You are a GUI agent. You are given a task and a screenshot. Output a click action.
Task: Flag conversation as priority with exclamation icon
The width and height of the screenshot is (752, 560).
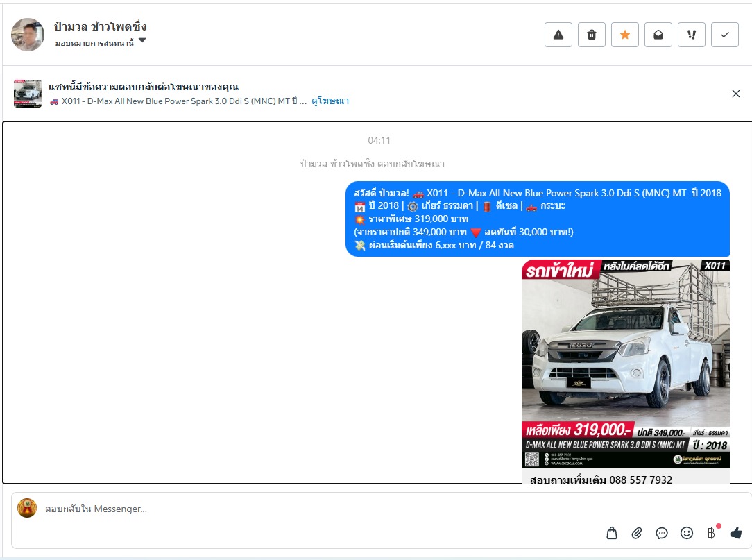pos(692,35)
